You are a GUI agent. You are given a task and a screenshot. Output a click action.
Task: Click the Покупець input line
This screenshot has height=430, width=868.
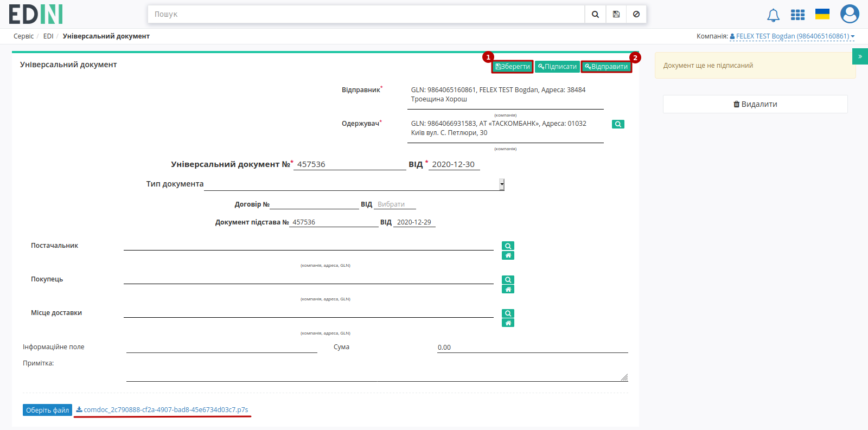[x=309, y=279]
